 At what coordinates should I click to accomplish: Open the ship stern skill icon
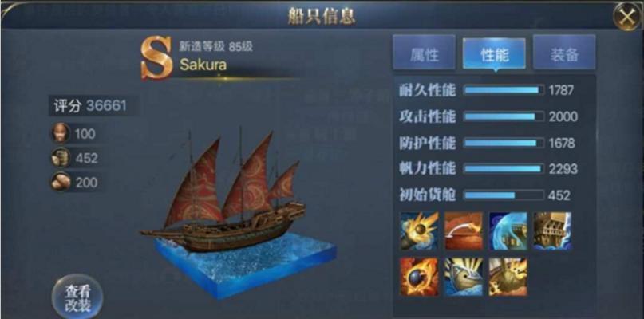click(552, 230)
